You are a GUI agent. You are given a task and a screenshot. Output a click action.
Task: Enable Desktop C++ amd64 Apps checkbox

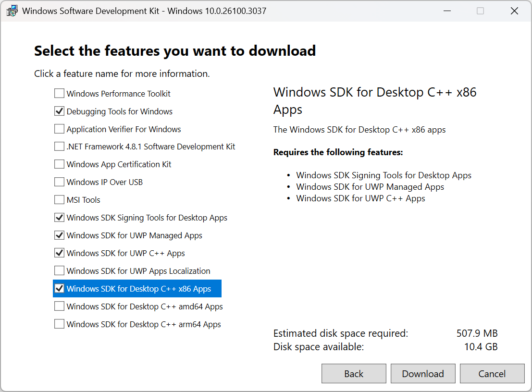(x=60, y=306)
